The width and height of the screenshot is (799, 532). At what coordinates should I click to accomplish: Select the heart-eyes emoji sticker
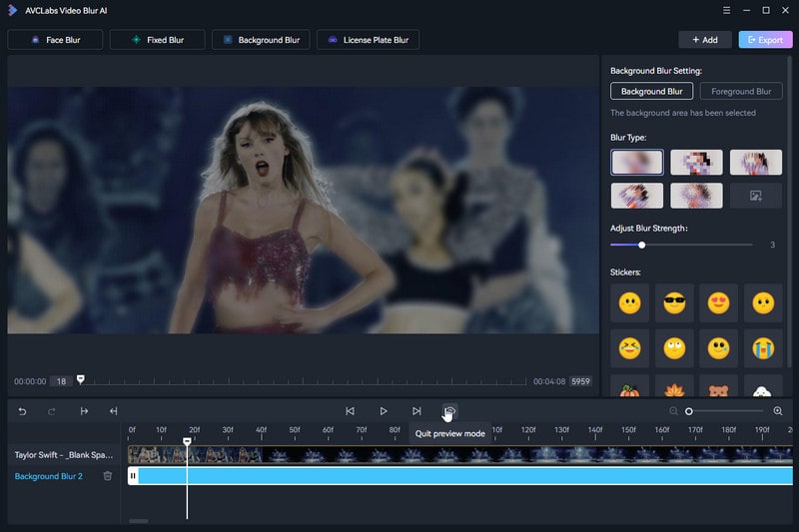pyautogui.click(x=718, y=302)
